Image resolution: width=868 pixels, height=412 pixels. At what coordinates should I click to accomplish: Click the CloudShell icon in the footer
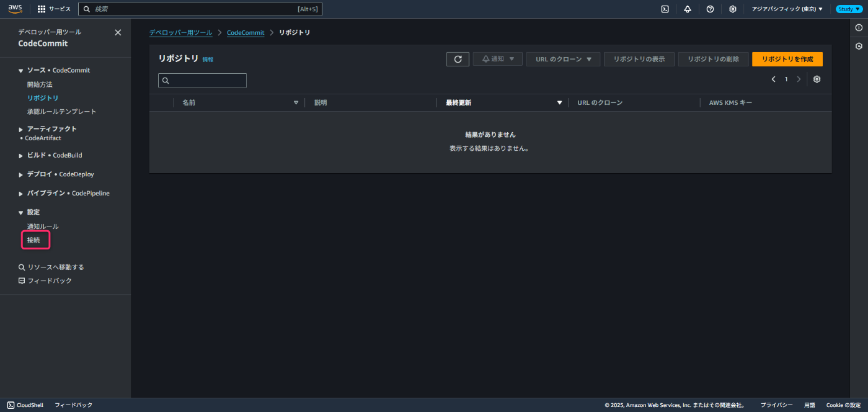[11, 405]
